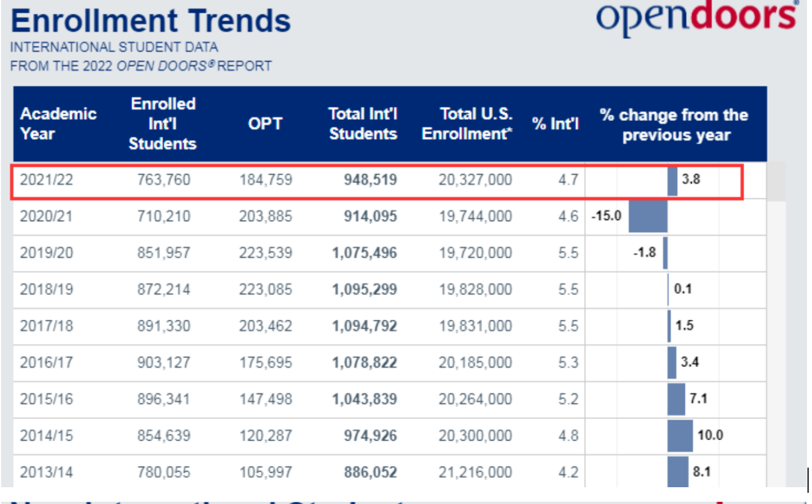
Task: Click the 2019/20 academic year cell
Action: click(46, 253)
